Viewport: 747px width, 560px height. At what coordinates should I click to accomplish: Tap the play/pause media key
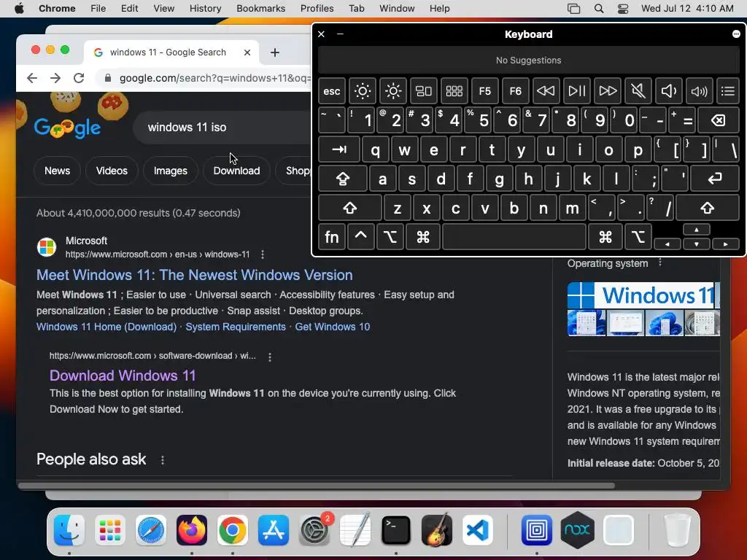click(576, 91)
